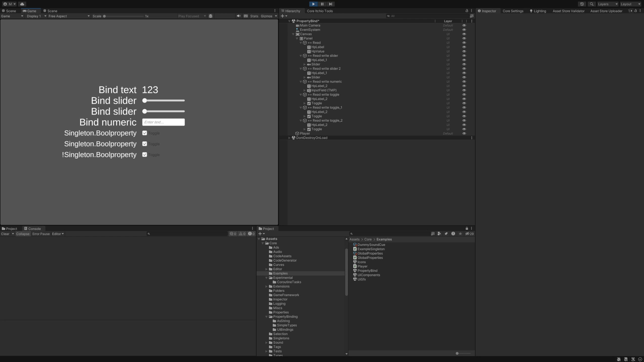Click the UIComponents asset icon
Screen dimensions: 644x362
pyautogui.click(x=355, y=275)
